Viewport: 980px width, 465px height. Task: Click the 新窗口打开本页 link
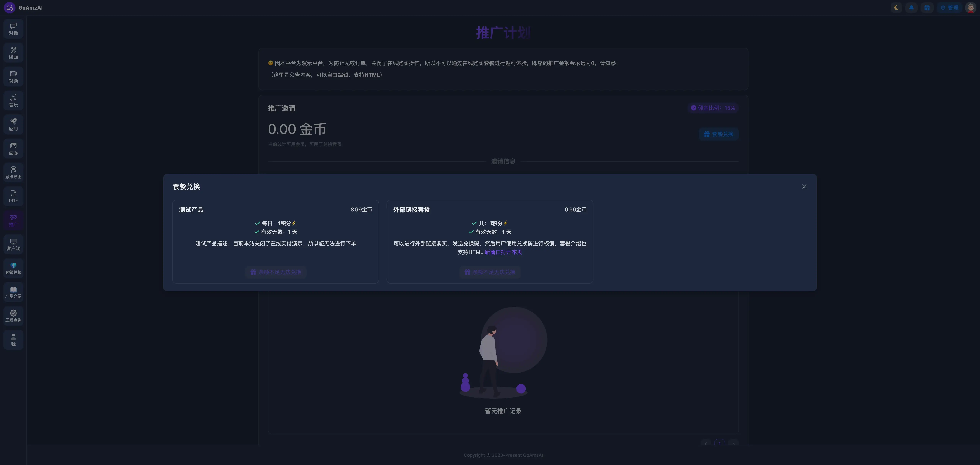coord(503,252)
